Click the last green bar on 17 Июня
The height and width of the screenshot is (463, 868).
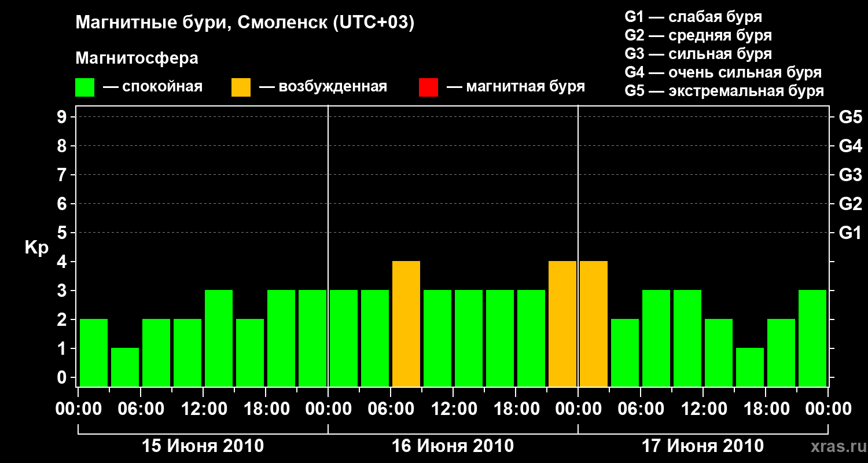click(x=812, y=338)
